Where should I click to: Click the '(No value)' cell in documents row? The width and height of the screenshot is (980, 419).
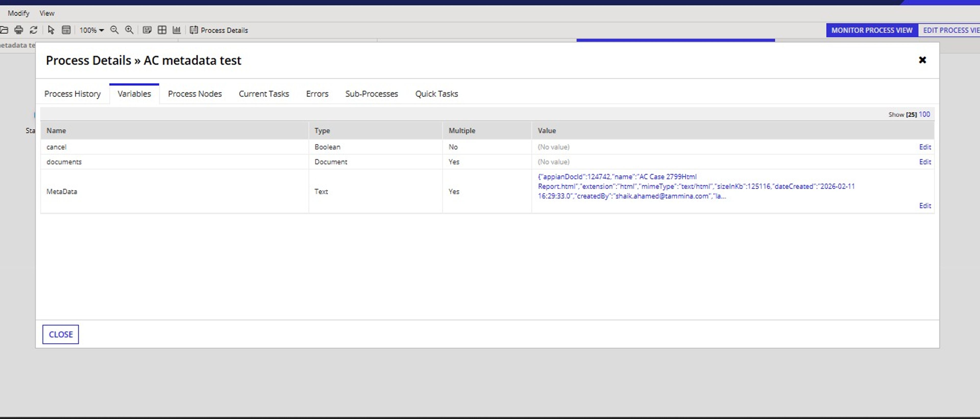(554, 162)
